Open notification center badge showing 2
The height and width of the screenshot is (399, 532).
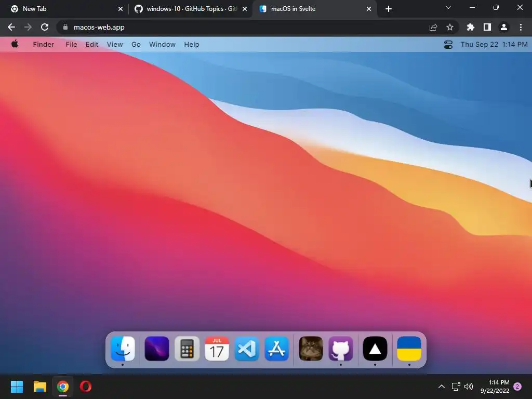[517, 387]
